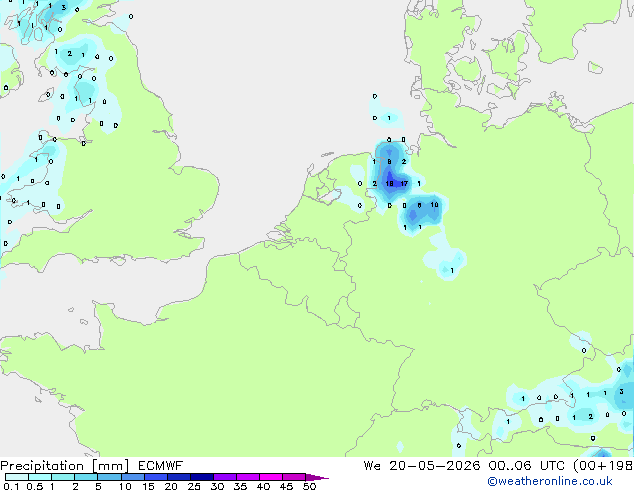Click the 45–50 mm legend color swatch
The width and height of the screenshot is (634, 490).
click(294, 477)
